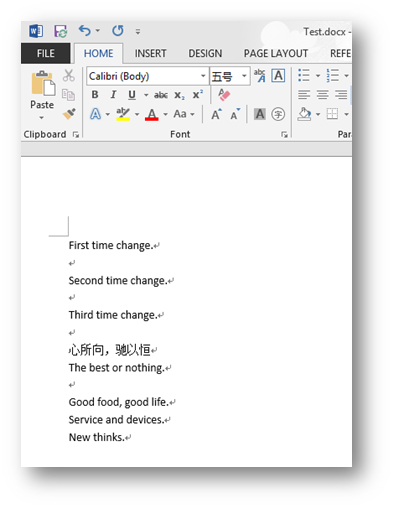Click the Text Effects outlined A icon

tap(96, 114)
